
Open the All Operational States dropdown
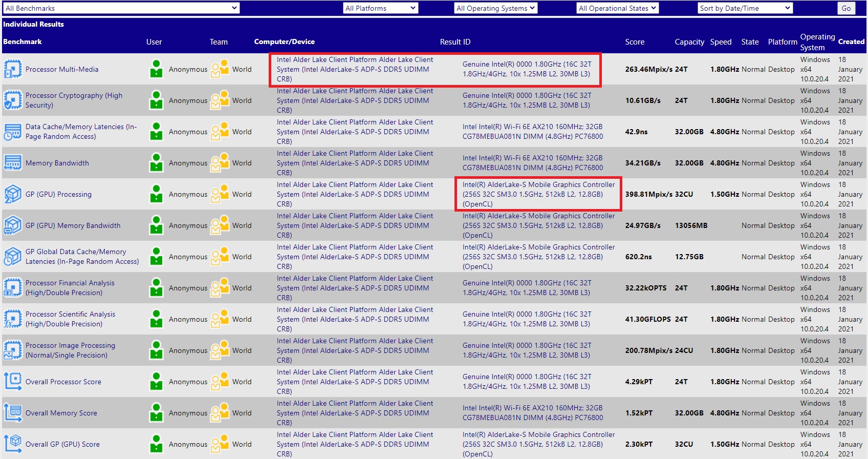(617, 8)
